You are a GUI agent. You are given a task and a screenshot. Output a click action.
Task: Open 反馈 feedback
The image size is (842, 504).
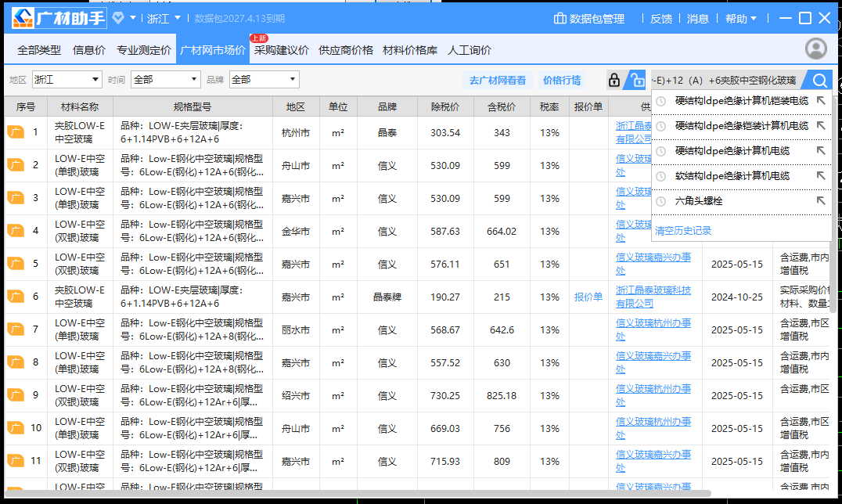(x=661, y=18)
